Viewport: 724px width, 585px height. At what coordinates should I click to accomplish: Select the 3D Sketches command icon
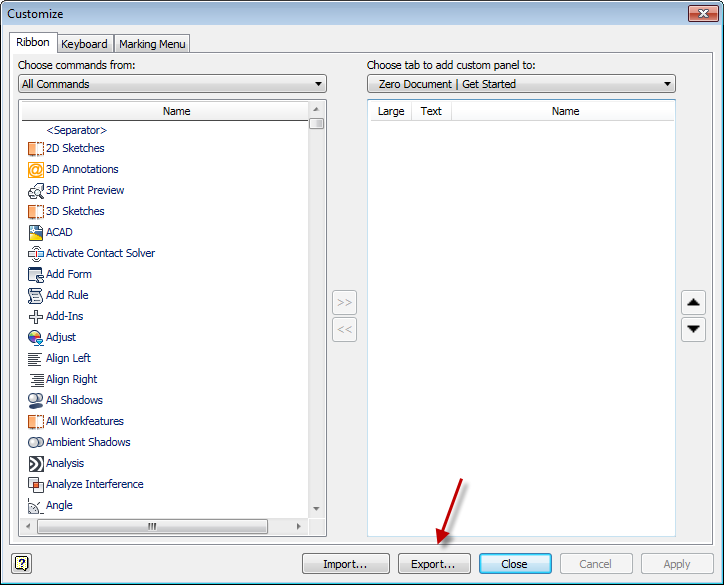[36, 211]
